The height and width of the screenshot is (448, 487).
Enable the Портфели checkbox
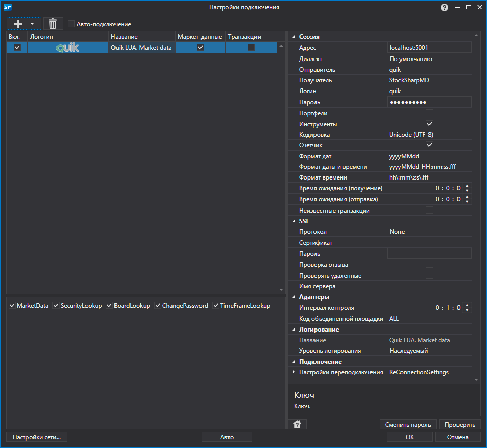[x=429, y=113]
